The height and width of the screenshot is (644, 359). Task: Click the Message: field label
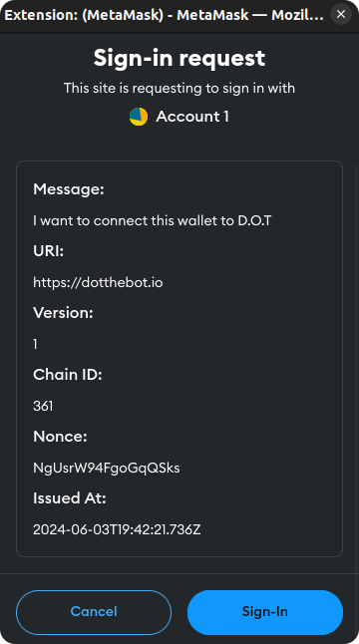coord(69,189)
